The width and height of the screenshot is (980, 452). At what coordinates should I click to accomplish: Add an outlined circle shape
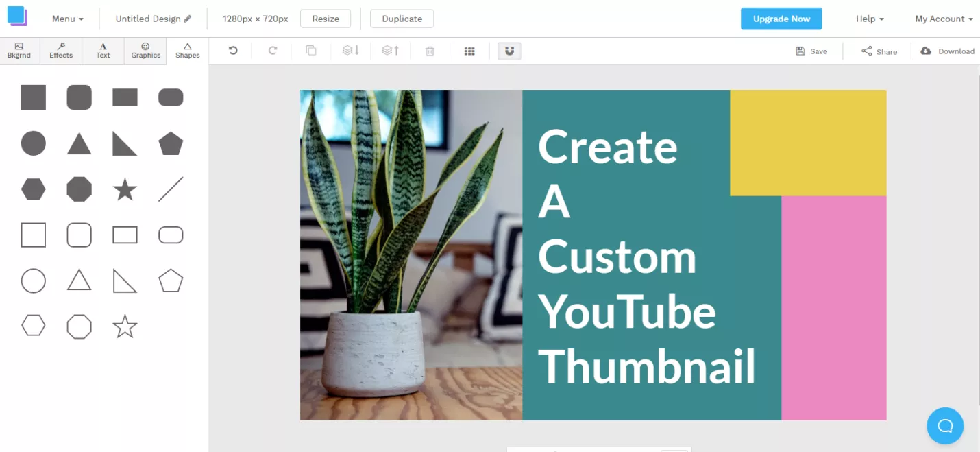pos(34,281)
